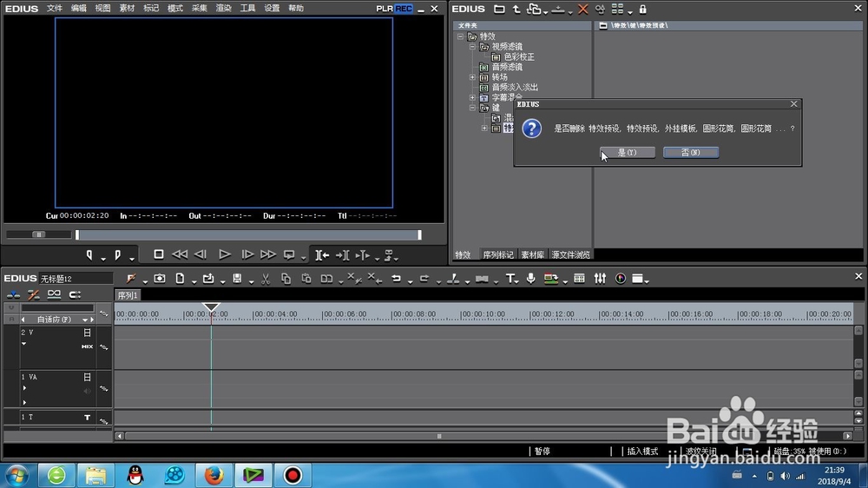Click the overwrite to timeline icon
868x488 pixels.
(342, 254)
